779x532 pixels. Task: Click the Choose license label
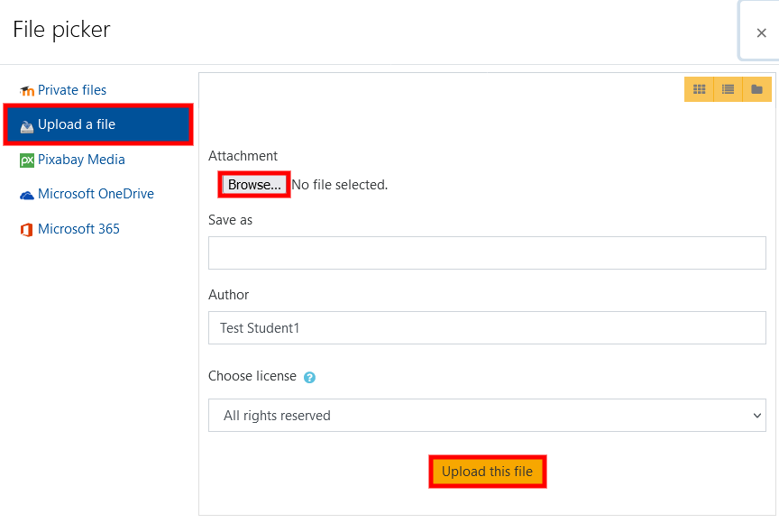point(252,376)
